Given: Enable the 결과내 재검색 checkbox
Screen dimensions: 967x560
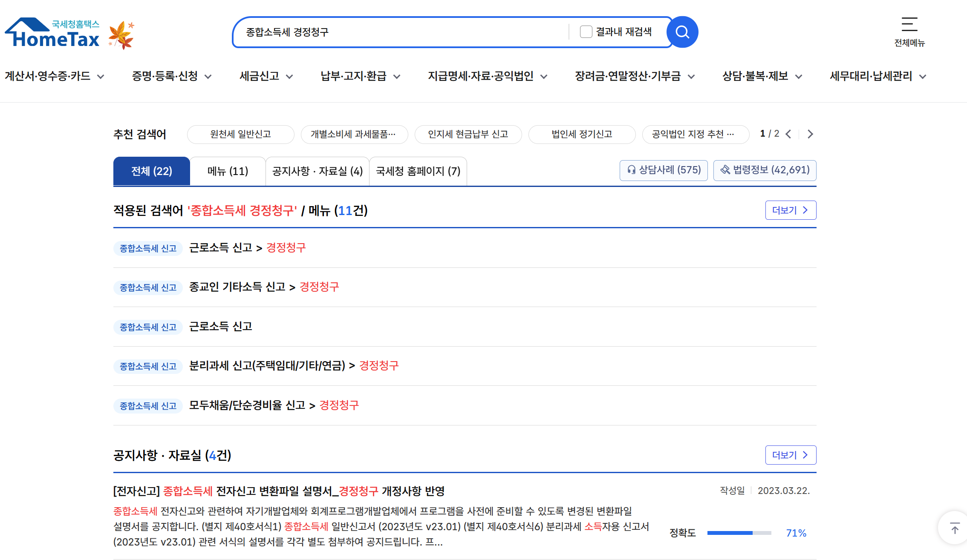Looking at the screenshot, I should [586, 32].
